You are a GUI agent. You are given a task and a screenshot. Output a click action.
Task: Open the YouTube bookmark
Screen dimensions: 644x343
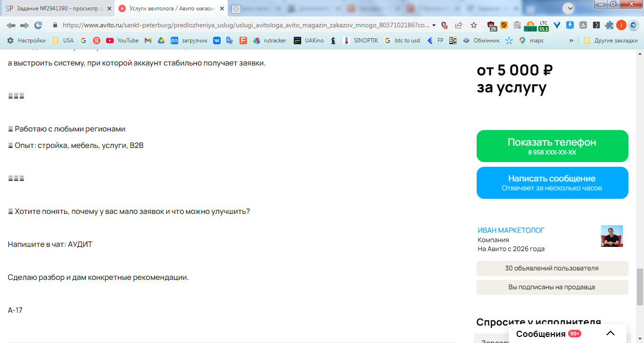(122, 41)
